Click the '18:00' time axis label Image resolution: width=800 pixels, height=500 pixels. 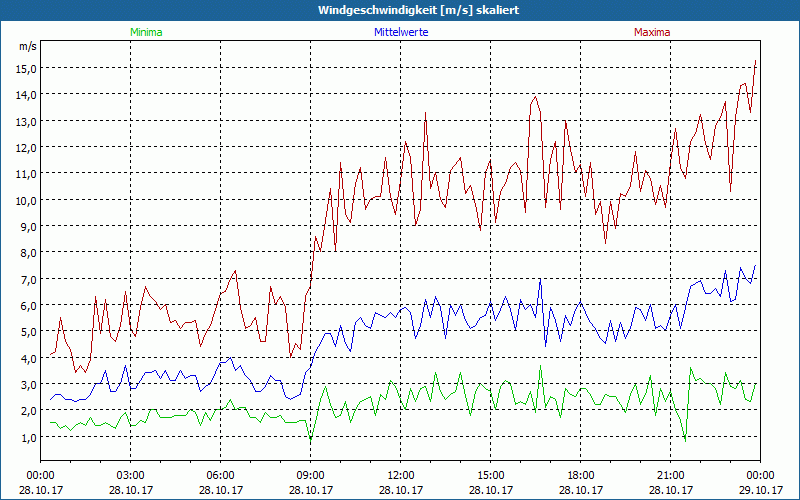point(581,476)
